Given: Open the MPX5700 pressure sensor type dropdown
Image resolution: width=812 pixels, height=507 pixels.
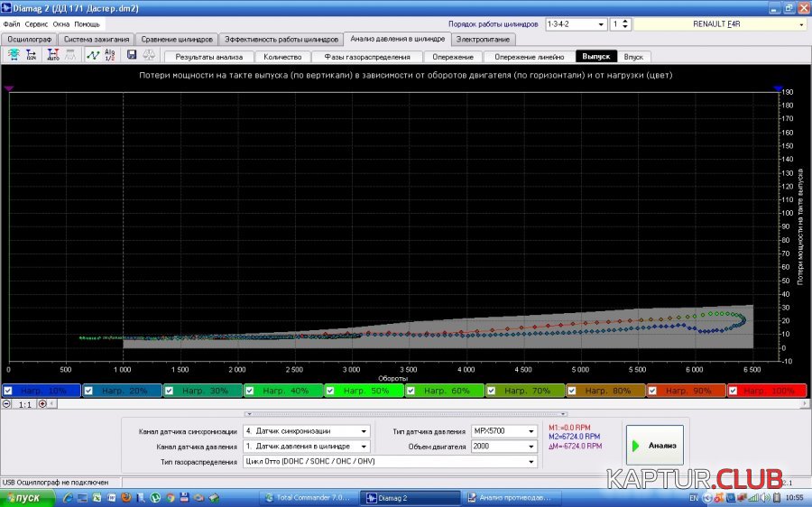Looking at the screenshot, I should 531,431.
